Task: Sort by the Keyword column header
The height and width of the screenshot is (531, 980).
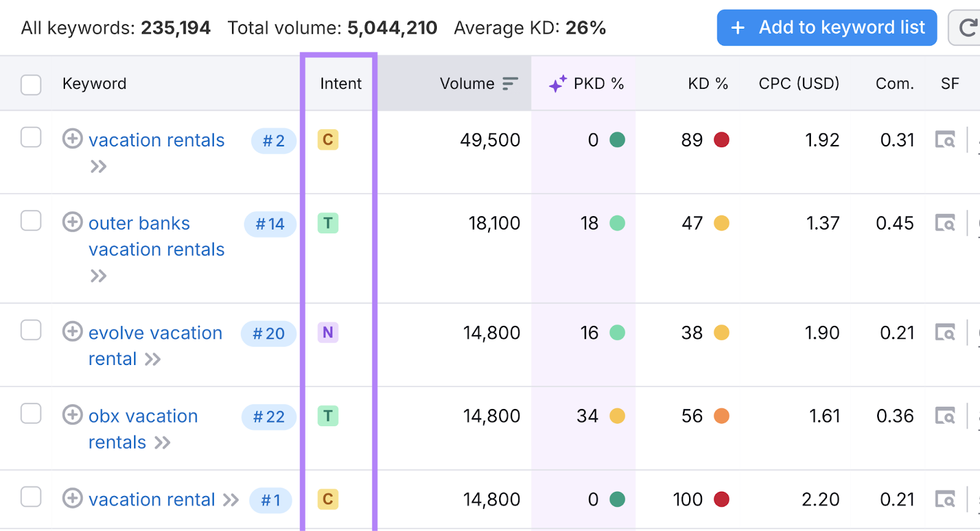Action: click(94, 83)
